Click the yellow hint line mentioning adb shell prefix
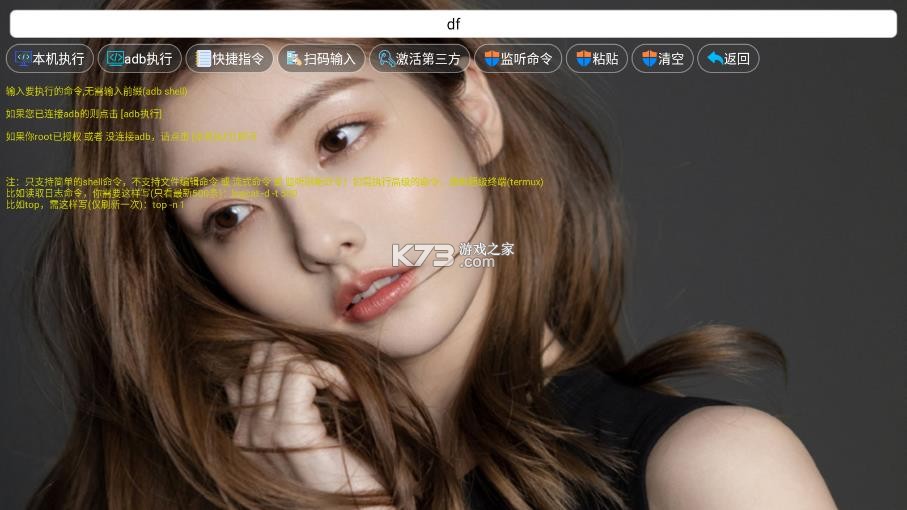Screen dimensions: 907x510 pyautogui.click(x=97, y=91)
